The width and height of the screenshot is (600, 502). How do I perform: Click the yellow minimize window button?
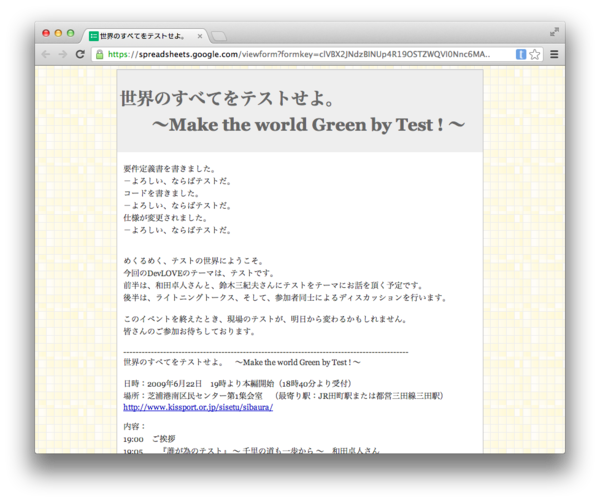pyautogui.click(x=58, y=33)
